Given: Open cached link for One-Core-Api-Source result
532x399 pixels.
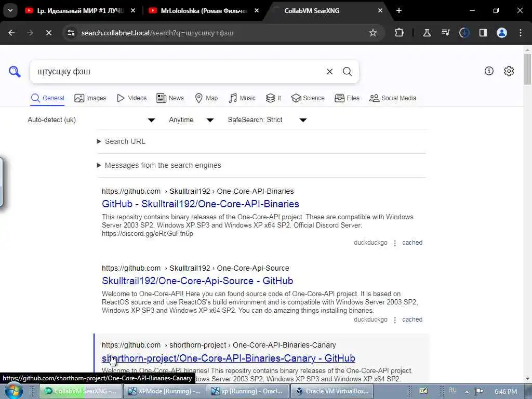Looking at the screenshot, I should click(x=412, y=320).
